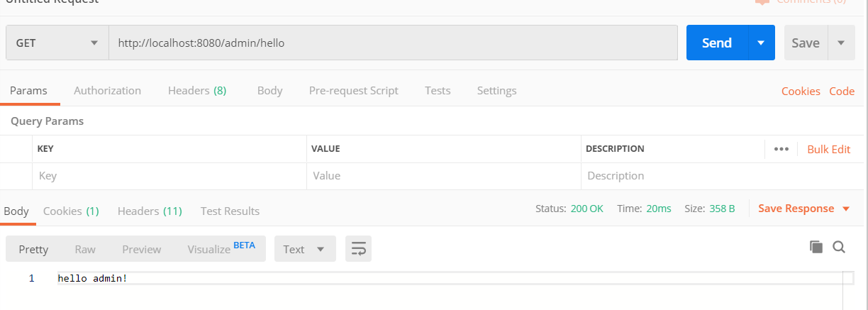This screenshot has height=310, width=868.
Task: Search response body with magnifier icon
Action: point(839,247)
